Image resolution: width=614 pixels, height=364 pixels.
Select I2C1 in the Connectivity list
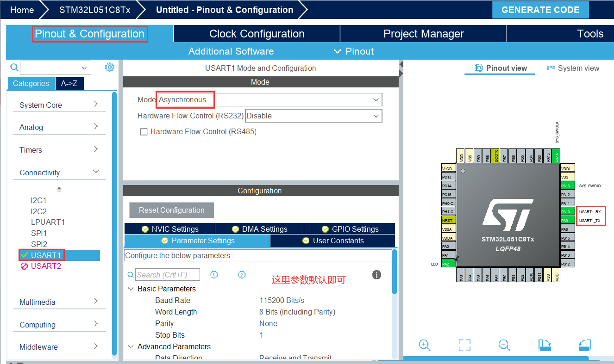[x=38, y=200]
